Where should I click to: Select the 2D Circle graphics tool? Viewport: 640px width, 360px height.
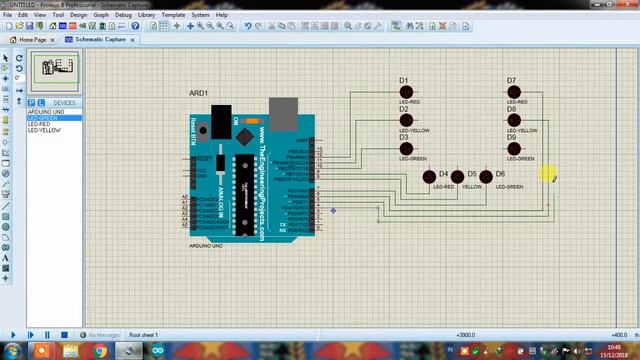(x=6, y=227)
